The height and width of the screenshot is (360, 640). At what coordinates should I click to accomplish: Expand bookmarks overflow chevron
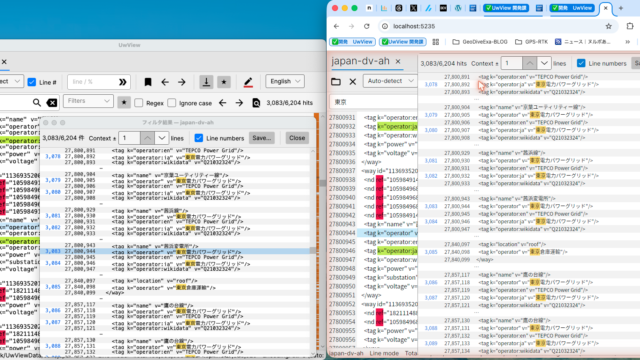click(628, 42)
